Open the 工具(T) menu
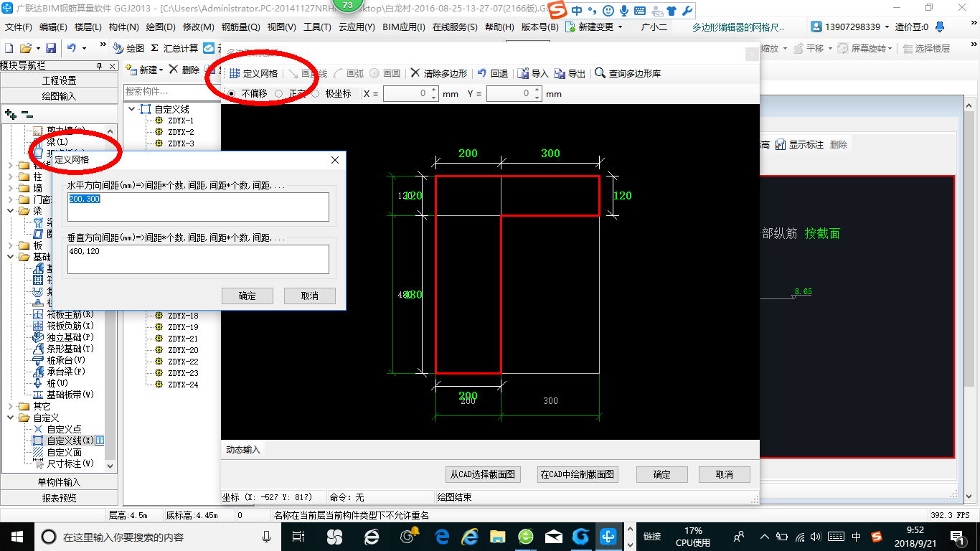This screenshot has height=551, width=980. [x=317, y=27]
